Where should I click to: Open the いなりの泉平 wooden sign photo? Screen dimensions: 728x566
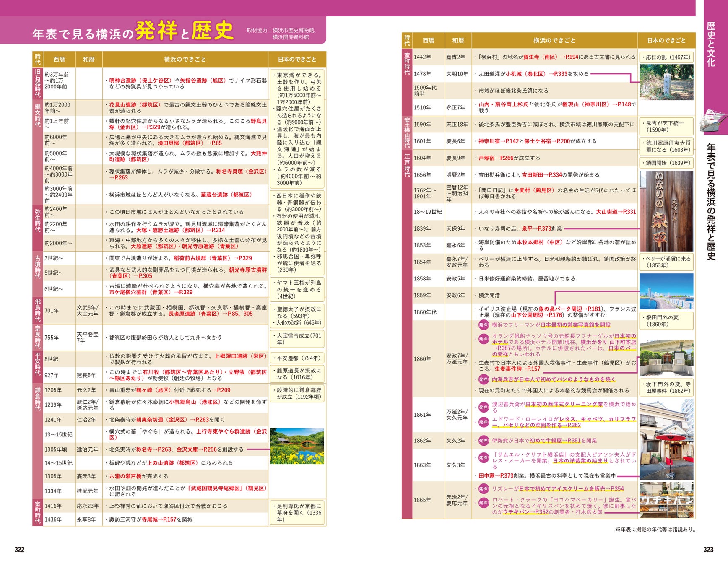(x=666, y=211)
